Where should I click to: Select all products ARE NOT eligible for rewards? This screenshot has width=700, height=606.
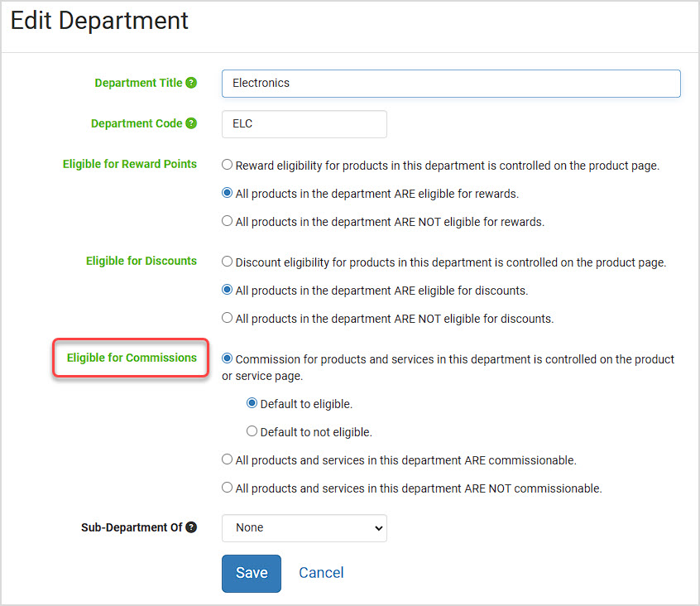point(228,221)
